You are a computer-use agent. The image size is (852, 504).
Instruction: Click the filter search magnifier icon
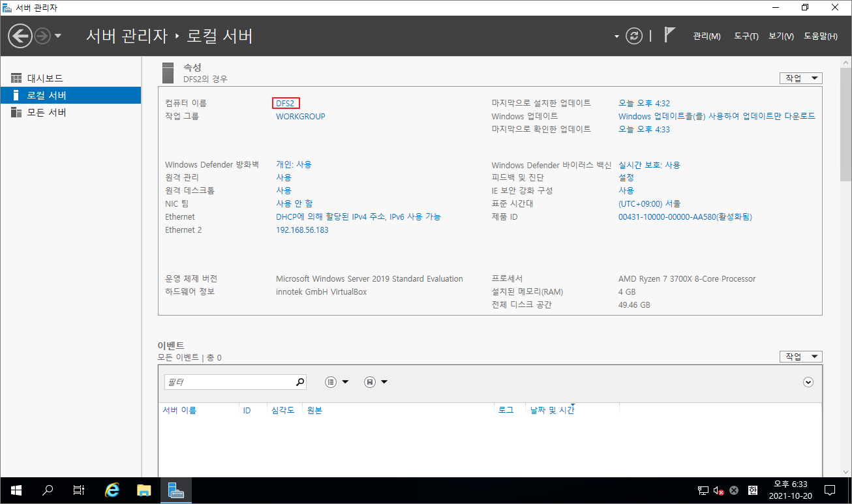coord(300,382)
